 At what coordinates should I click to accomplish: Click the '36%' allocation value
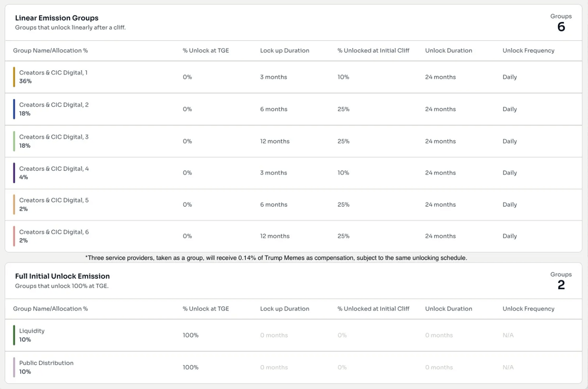pyautogui.click(x=25, y=81)
